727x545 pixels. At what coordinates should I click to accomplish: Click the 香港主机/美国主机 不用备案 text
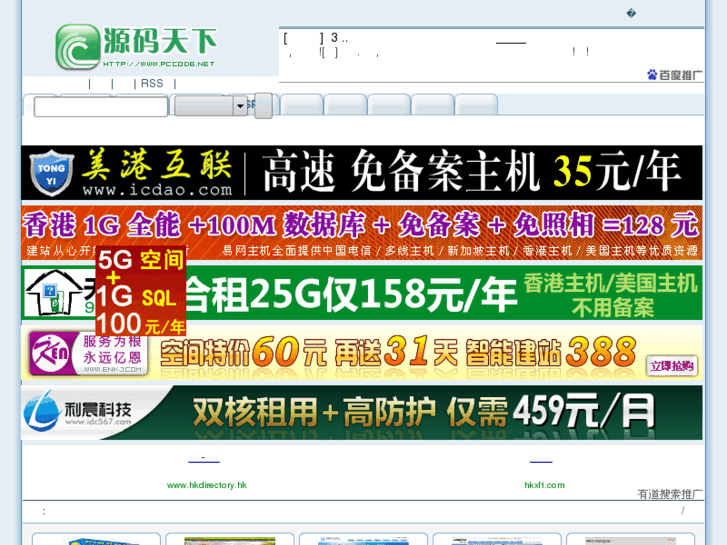tap(611, 295)
